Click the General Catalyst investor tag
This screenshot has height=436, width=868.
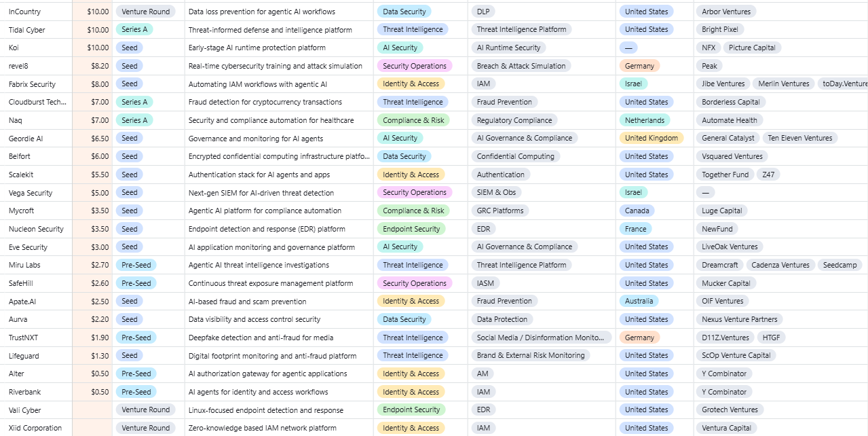point(728,139)
